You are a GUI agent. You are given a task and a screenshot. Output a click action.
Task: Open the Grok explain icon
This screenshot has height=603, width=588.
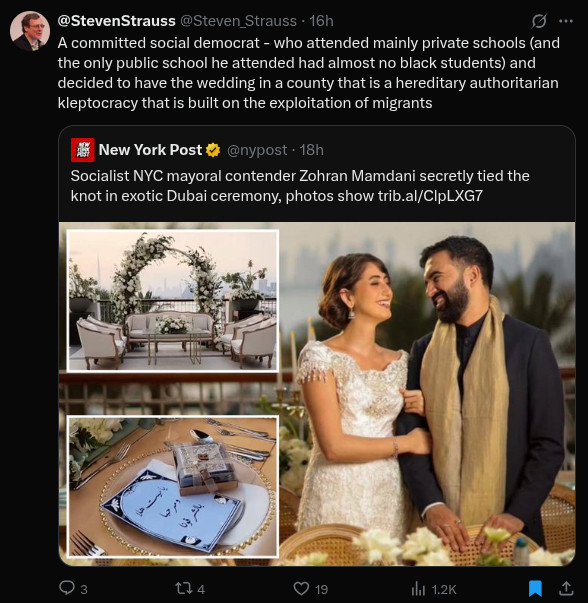coord(539,21)
